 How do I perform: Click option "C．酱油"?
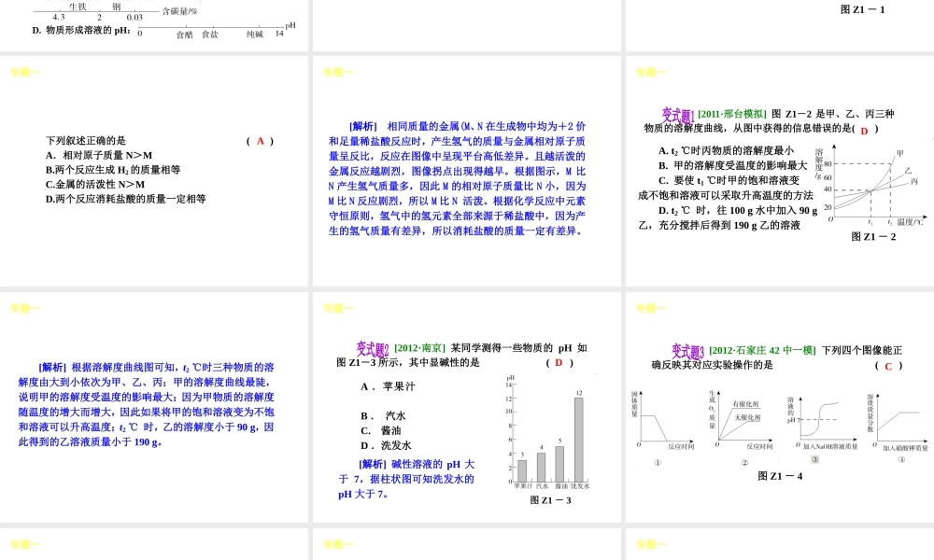pyautogui.click(x=381, y=430)
